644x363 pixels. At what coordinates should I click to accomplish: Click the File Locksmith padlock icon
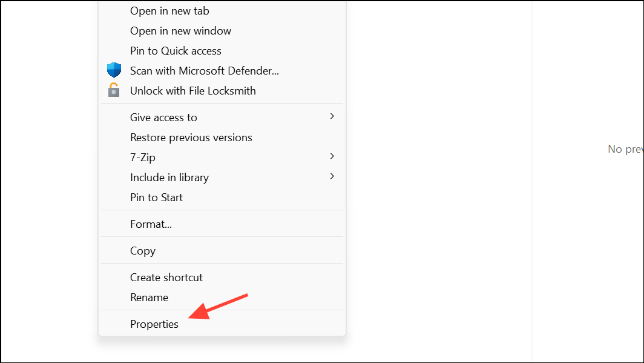(114, 90)
